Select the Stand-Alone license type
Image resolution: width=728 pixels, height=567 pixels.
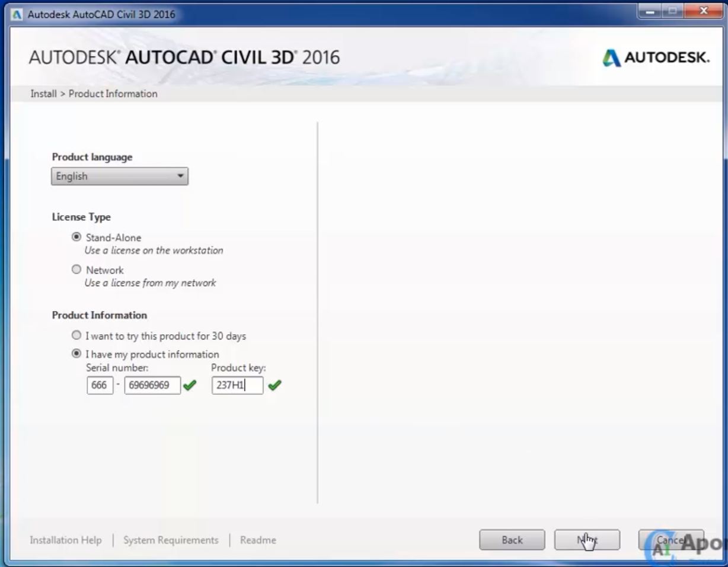pos(76,237)
